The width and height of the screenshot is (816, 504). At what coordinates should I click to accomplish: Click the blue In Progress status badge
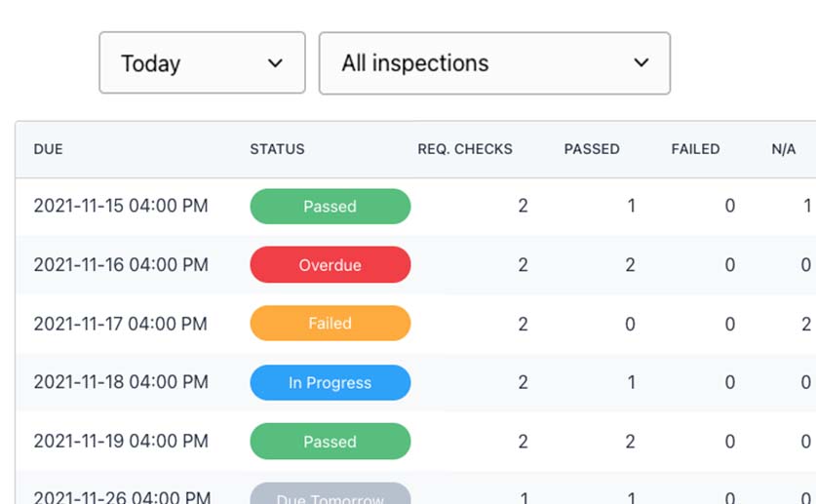(x=330, y=383)
